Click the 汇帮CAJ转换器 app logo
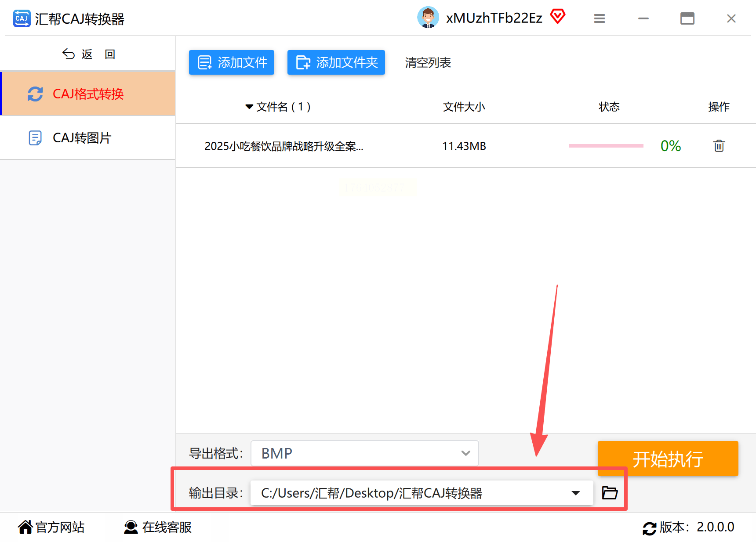 21,18
